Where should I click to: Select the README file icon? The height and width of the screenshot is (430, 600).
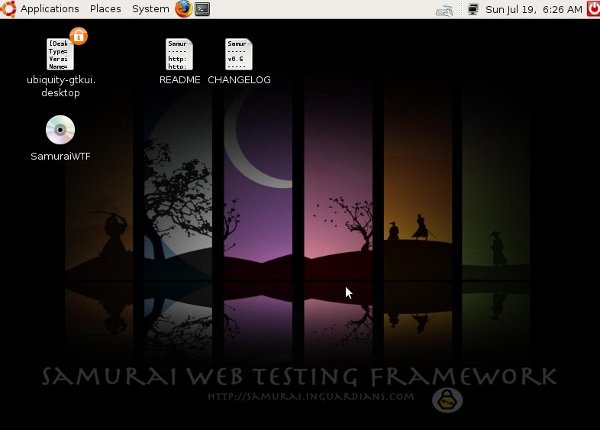pos(179,54)
